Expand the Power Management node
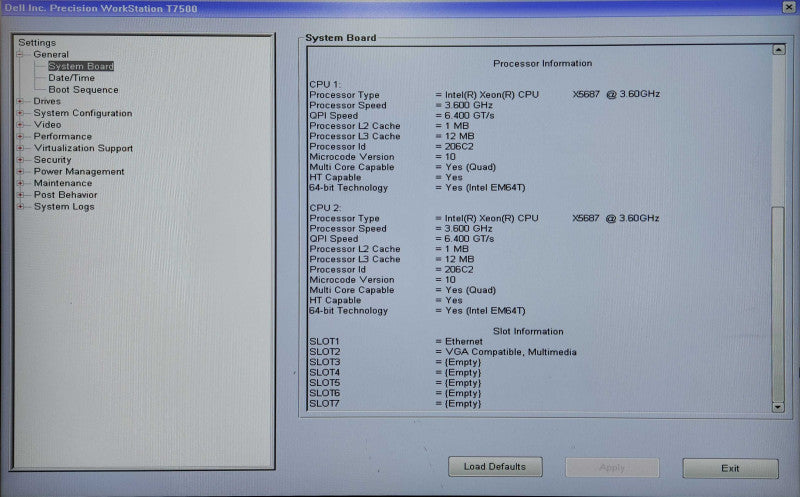The width and height of the screenshot is (800, 497). click(20, 171)
